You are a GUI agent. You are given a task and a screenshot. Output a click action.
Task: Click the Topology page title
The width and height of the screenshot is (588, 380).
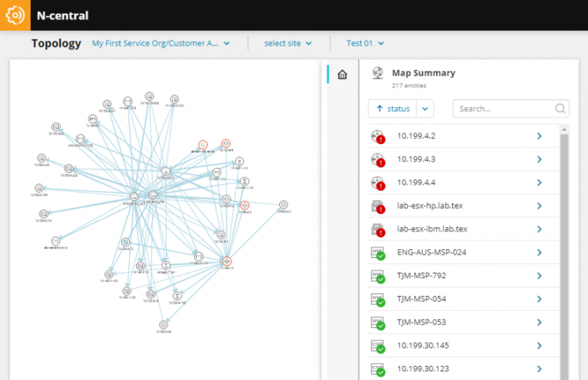(x=57, y=43)
